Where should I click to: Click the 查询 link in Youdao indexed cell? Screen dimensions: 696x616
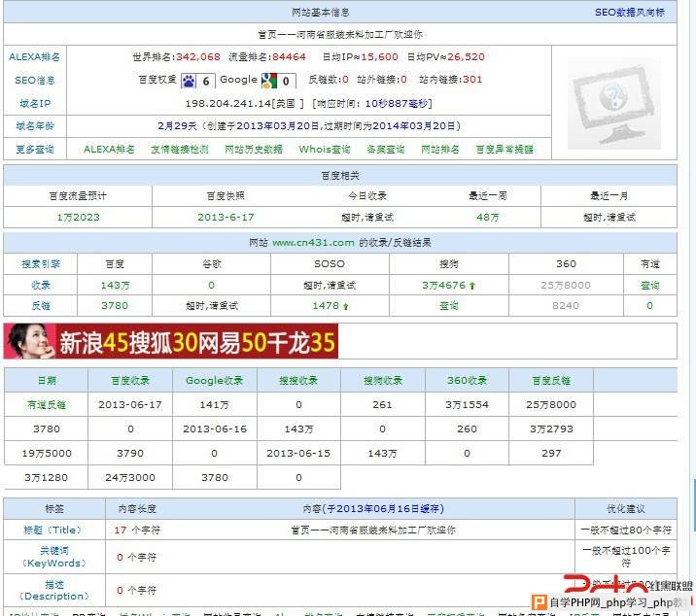coord(650,286)
